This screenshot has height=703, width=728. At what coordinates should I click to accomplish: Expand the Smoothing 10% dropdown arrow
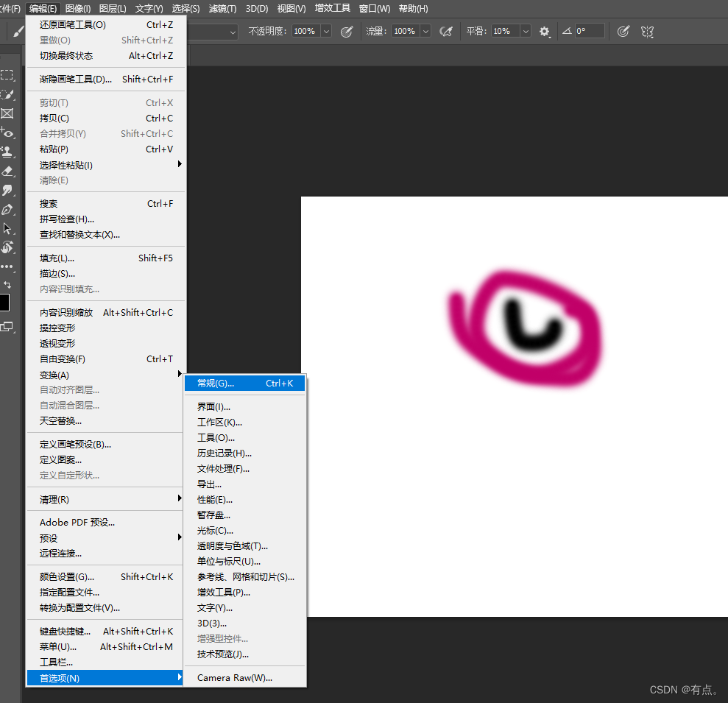[526, 32]
